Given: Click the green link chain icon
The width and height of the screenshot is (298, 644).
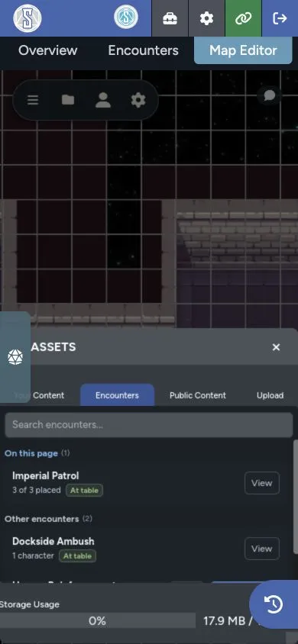Looking at the screenshot, I should [243, 18].
